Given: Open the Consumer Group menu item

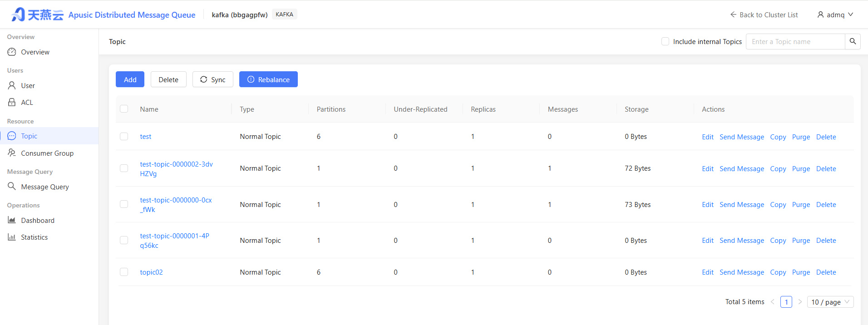Looking at the screenshot, I should (49, 153).
